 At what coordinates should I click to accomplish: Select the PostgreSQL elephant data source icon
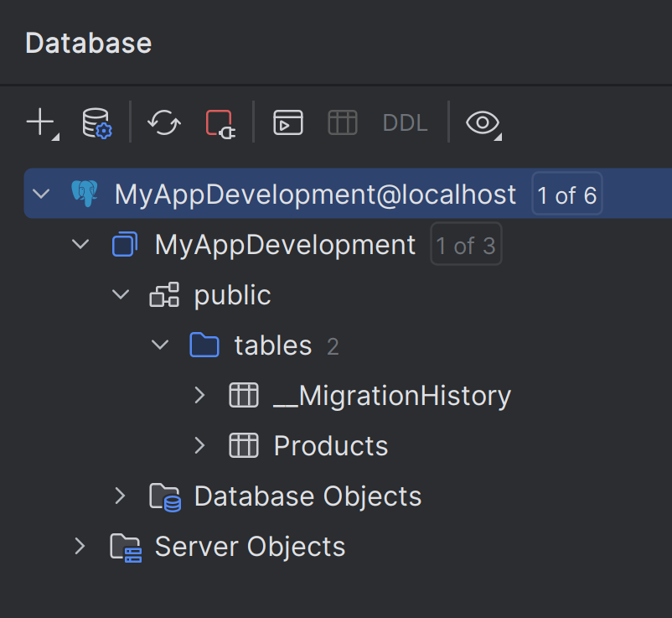[x=84, y=195]
